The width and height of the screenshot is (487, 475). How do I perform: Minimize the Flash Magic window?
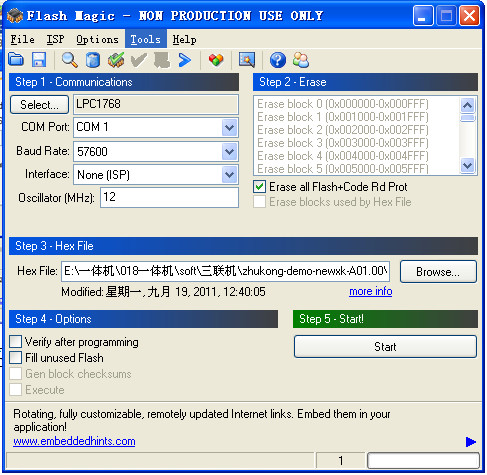[x=422, y=16]
